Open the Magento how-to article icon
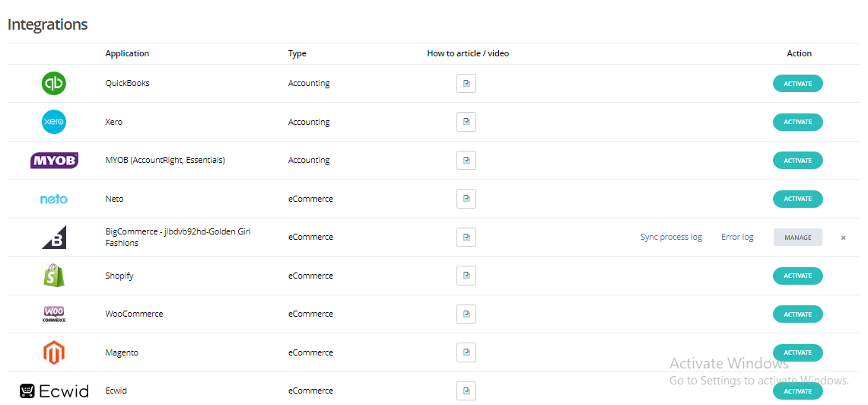The image size is (868, 405). 466,352
